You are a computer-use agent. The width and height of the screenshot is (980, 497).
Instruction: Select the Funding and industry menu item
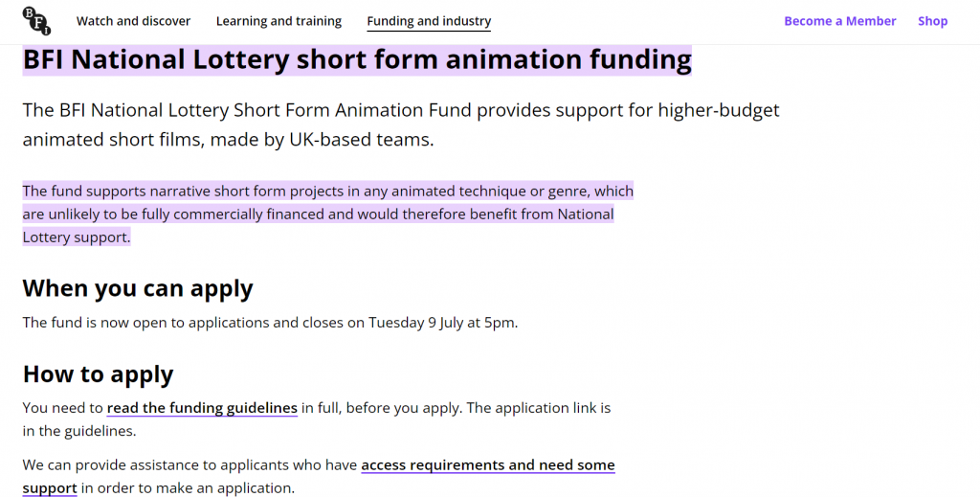(429, 21)
